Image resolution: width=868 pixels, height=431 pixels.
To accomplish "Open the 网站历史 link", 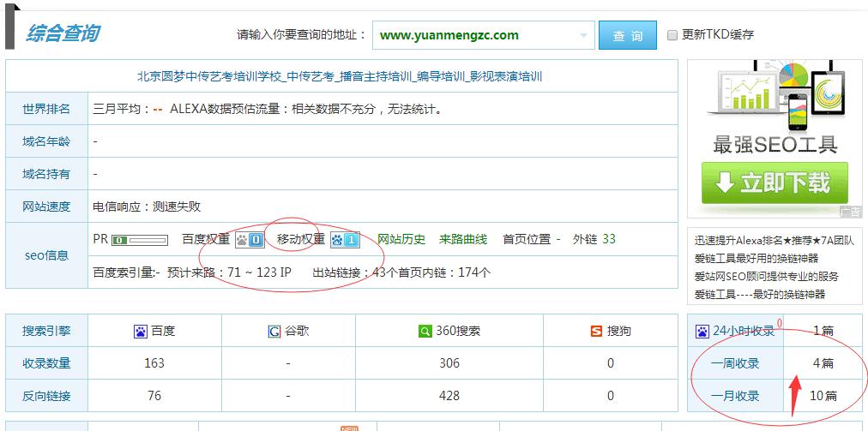I will (401, 239).
